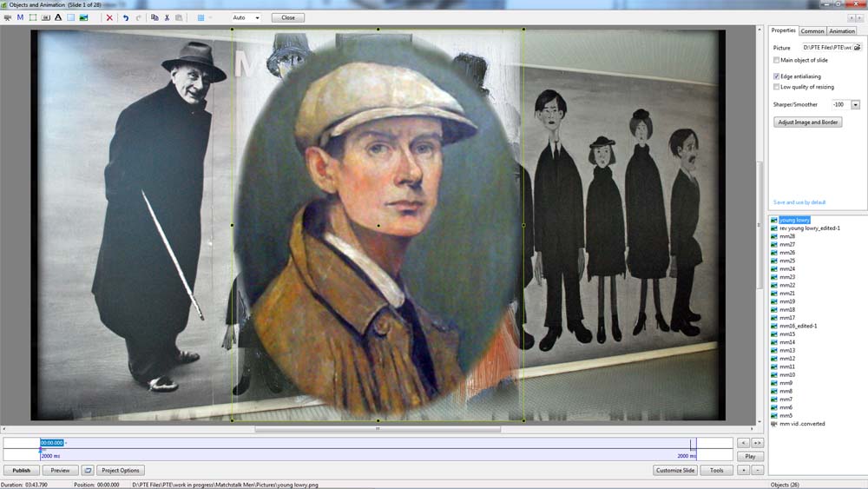Click the plus button beside Tools

click(744, 470)
